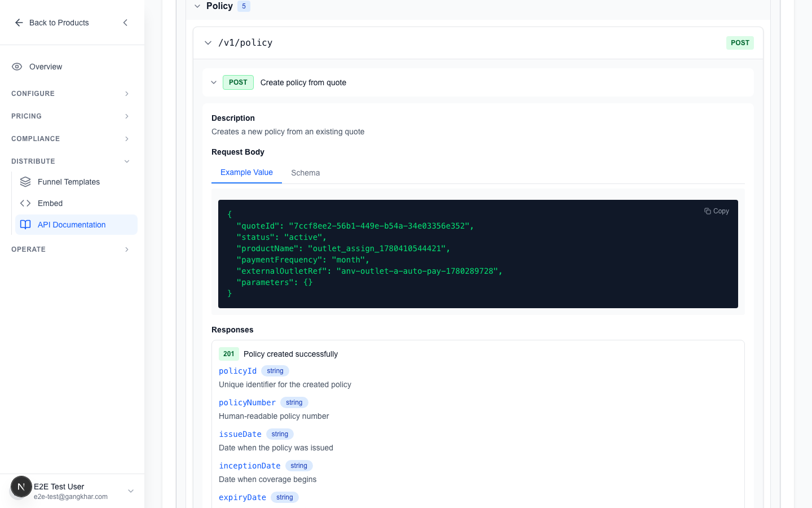The image size is (812, 508).
Task: Open the user account dropdown chevron
Action: (x=131, y=491)
